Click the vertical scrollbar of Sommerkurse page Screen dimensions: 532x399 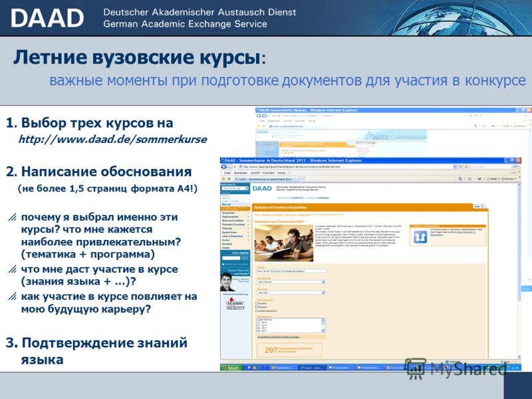[x=519, y=270]
